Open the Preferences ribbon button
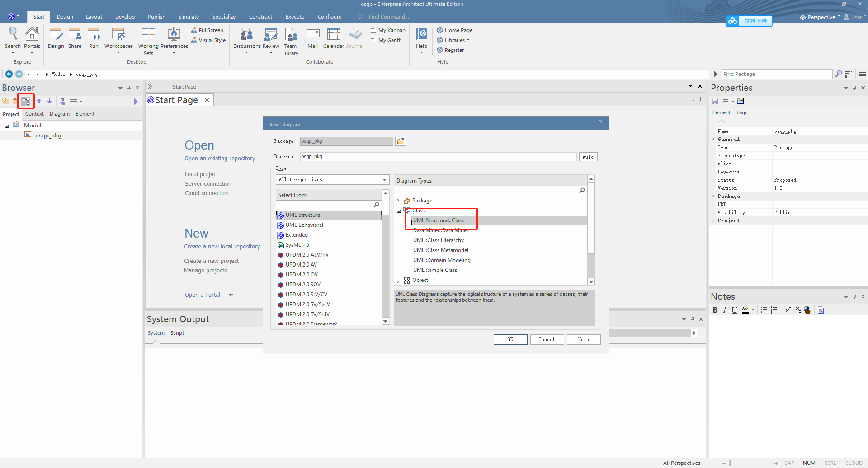Image resolution: width=868 pixels, height=468 pixels. coord(174,40)
